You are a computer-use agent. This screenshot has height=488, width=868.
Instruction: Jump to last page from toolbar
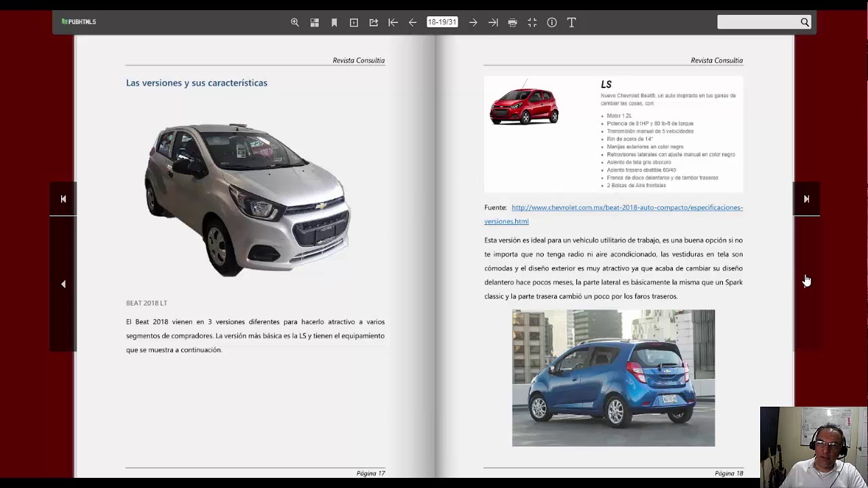(493, 22)
